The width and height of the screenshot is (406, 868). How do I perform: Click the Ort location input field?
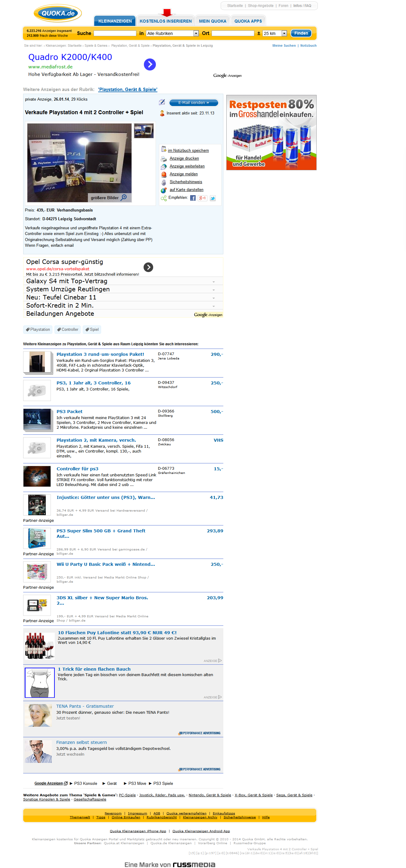233,33
